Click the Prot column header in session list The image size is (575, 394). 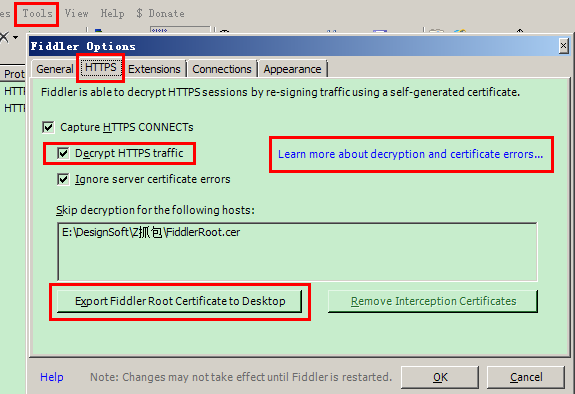(13, 74)
